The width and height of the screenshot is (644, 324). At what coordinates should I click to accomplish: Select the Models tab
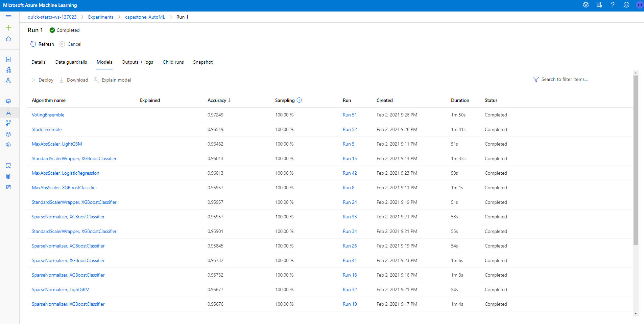(x=104, y=62)
